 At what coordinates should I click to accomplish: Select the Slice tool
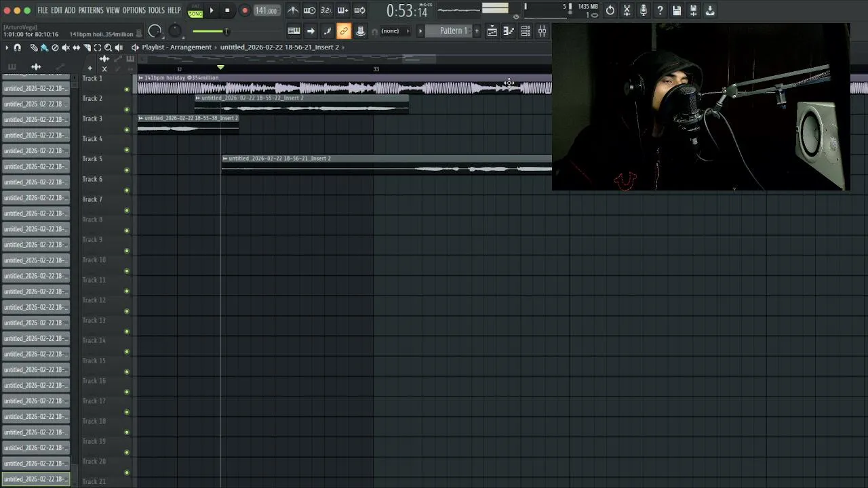coord(87,47)
